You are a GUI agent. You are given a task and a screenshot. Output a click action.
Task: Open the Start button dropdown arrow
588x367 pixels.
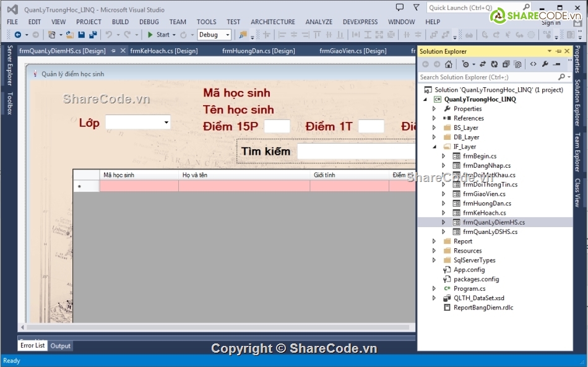[x=174, y=35]
